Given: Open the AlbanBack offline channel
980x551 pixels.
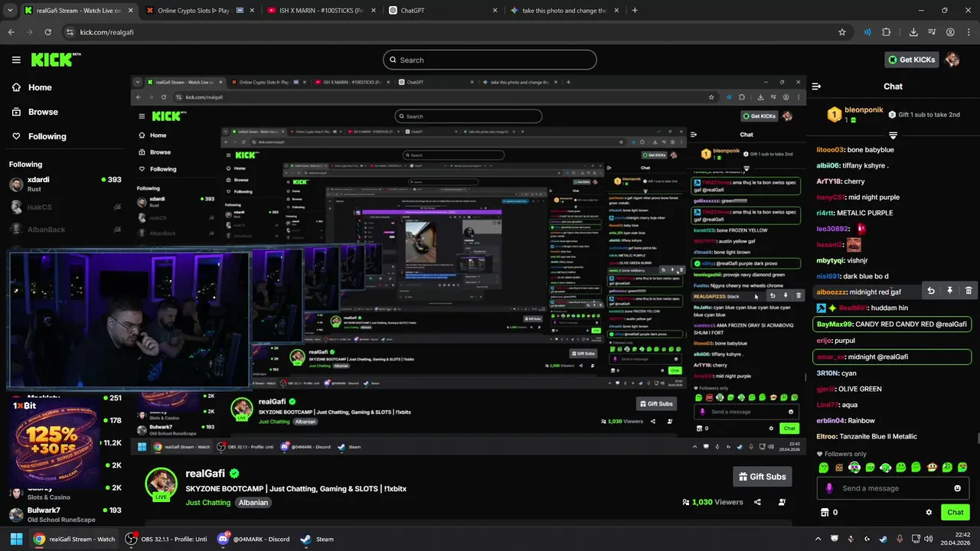Looking at the screenshot, I should point(65,230).
